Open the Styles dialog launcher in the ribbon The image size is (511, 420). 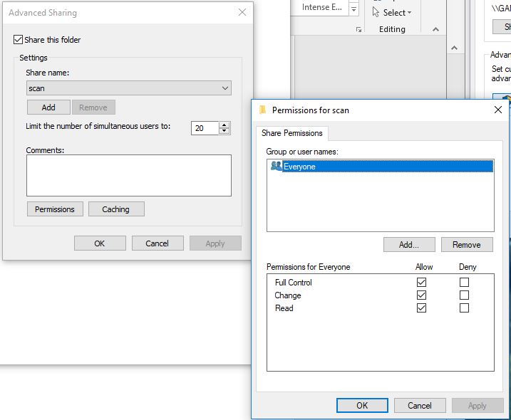pyautogui.click(x=358, y=29)
